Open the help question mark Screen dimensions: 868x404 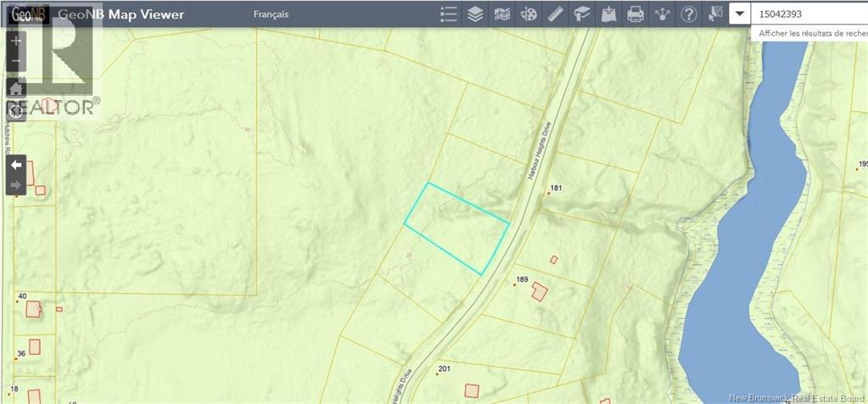689,14
